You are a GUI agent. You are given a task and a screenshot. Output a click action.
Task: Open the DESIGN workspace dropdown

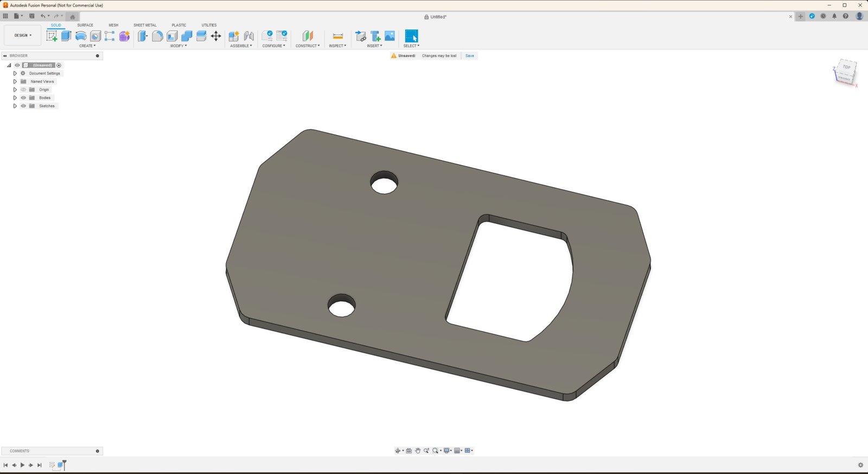click(23, 35)
